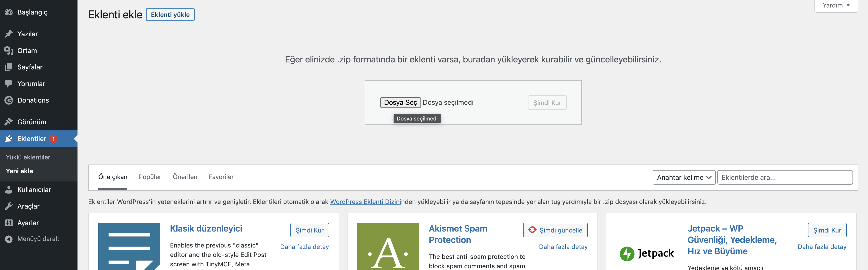Click the Başlangıç dashboard icon
868x270 pixels.
(x=9, y=12)
